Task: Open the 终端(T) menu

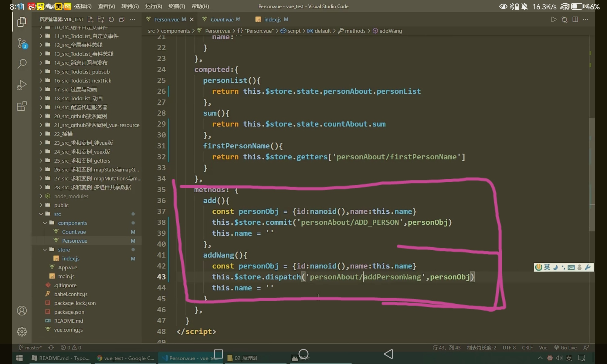Action: point(177,6)
